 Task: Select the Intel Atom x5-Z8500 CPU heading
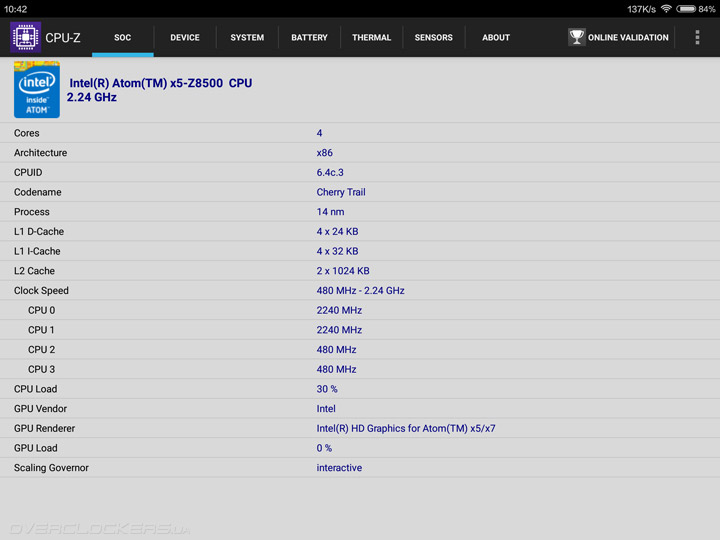pyautogui.click(x=160, y=83)
